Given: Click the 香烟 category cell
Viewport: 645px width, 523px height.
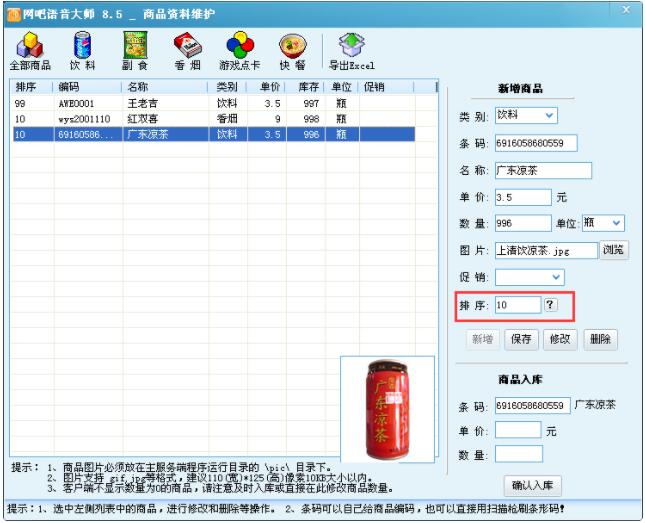Looking at the screenshot, I should tap(227, 119).
